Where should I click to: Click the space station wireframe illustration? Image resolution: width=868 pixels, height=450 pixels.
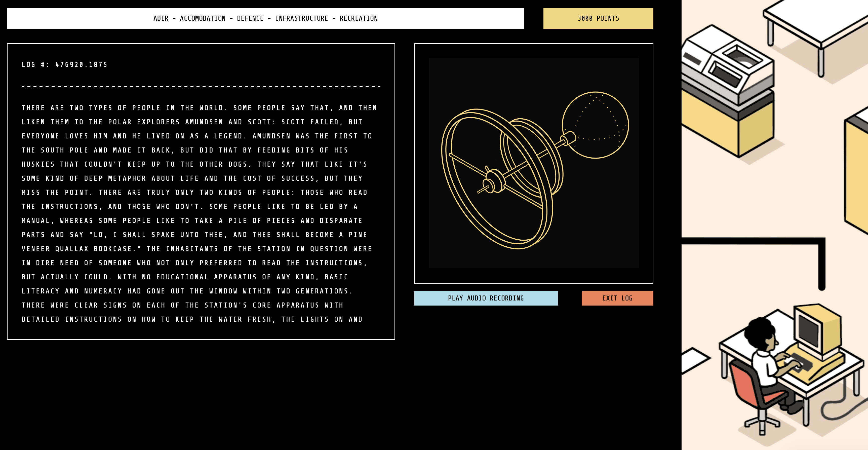pyautogui.click(x=533, y=163)
